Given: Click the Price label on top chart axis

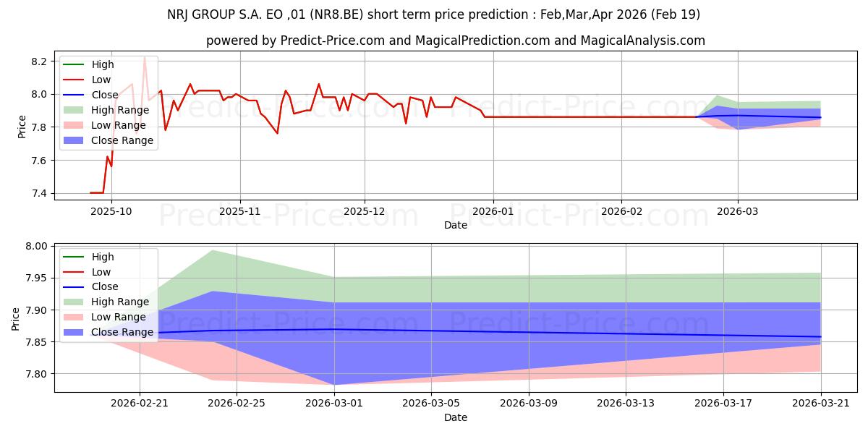Looking at the screenshot, I should pyautogui.click(x=22, y=127).
